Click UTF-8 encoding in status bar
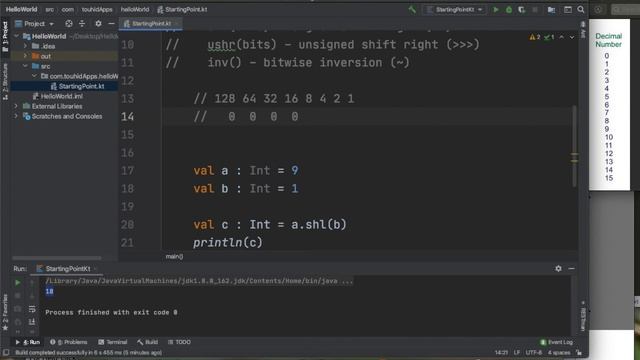 tap(534, 353)
